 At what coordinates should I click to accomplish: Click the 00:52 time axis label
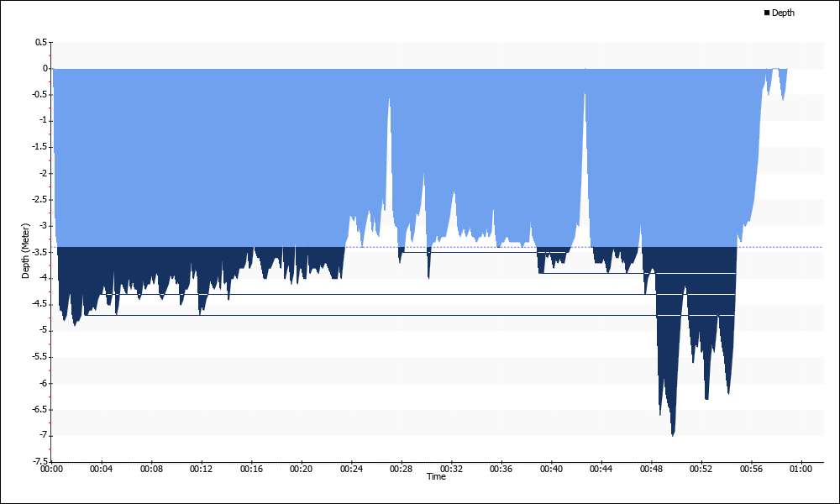tap(701, 469)
